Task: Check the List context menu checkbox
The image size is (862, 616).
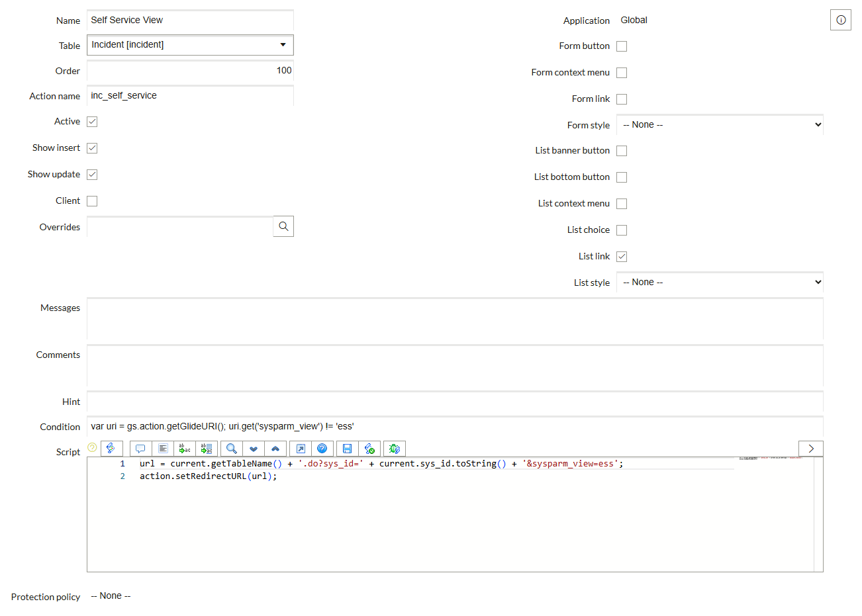Action: coord(622,204)
